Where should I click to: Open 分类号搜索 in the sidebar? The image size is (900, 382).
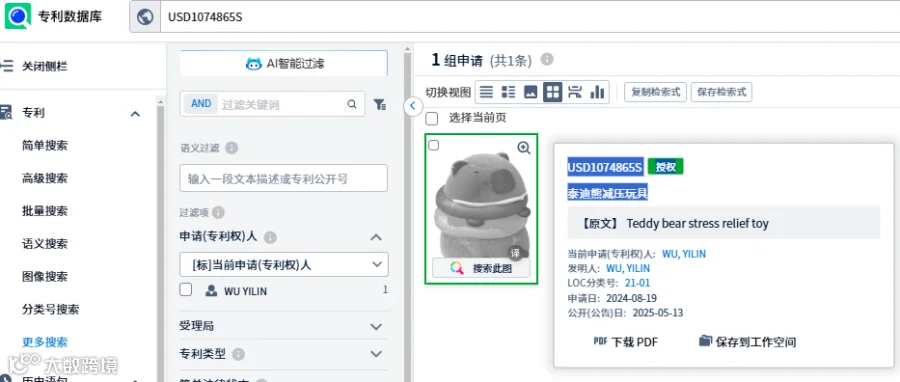(x=51, y=309)
